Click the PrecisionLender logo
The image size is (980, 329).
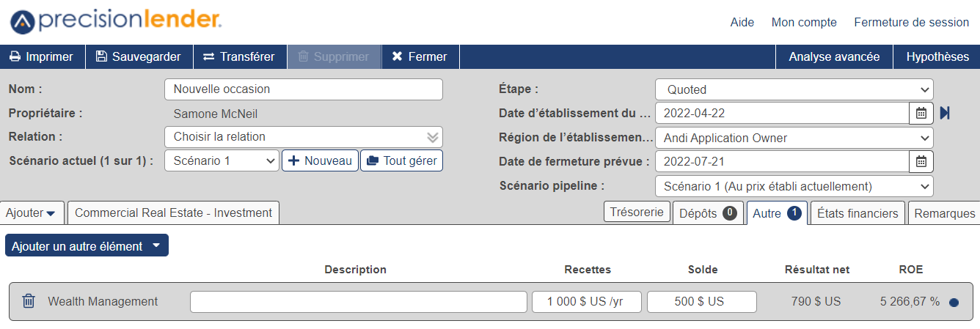coord(115,21)
